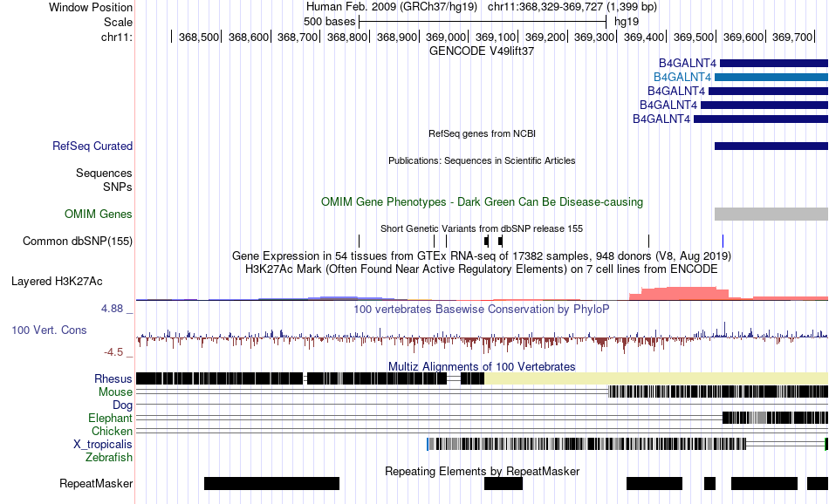Select the gray OMIM Genes bar

point(771,214)
